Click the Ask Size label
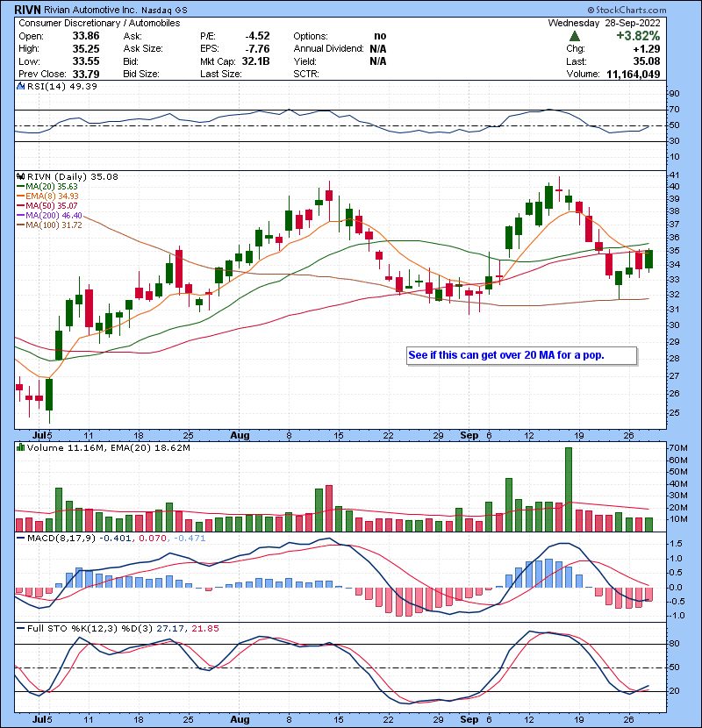This screenshot has width=702, height=728. coord(143,48)
